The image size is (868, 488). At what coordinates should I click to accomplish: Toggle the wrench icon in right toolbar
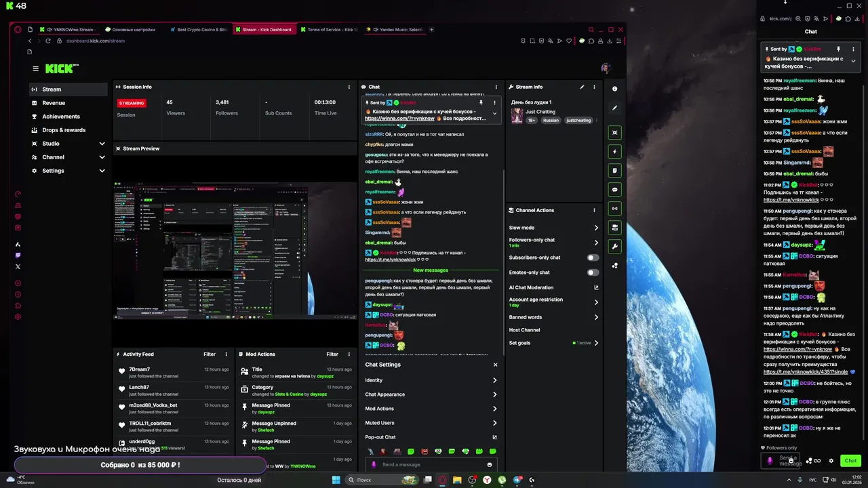(x=614, y=247)
